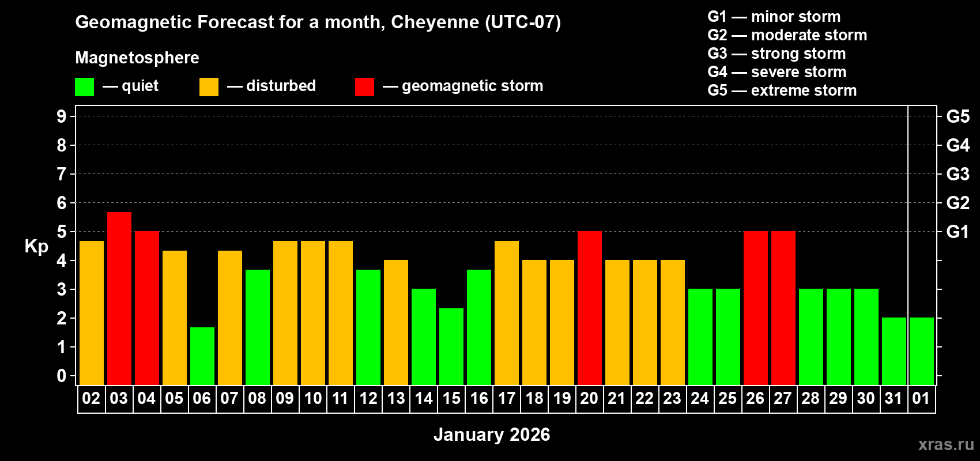Screen dimensions: 980x461
Task: Click the geomagnetic storm legend text
Action: (473, 86)
